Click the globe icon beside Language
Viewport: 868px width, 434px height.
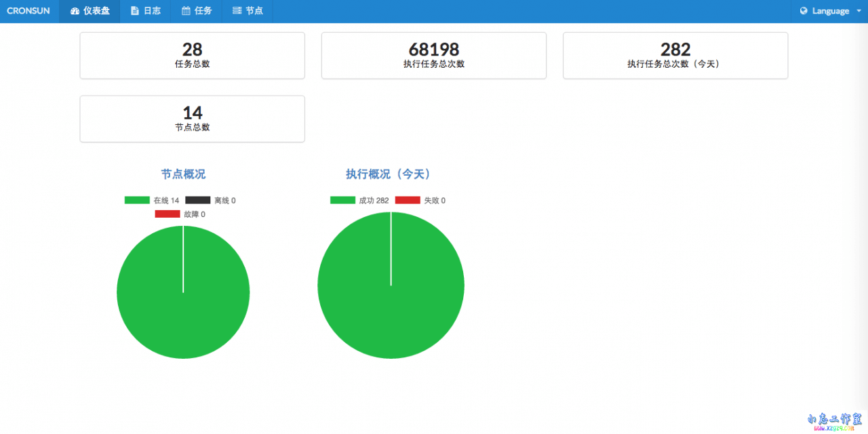804,11
